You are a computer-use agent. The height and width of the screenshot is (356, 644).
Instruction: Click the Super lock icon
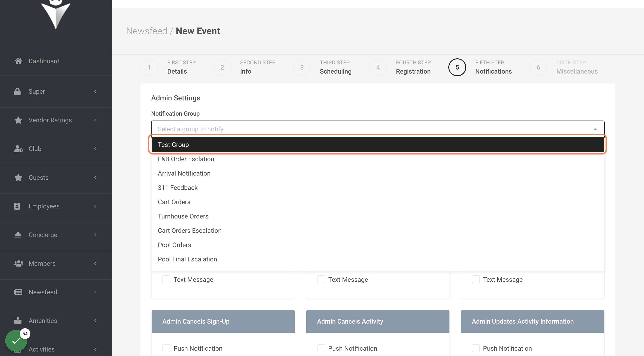point(17,91)
